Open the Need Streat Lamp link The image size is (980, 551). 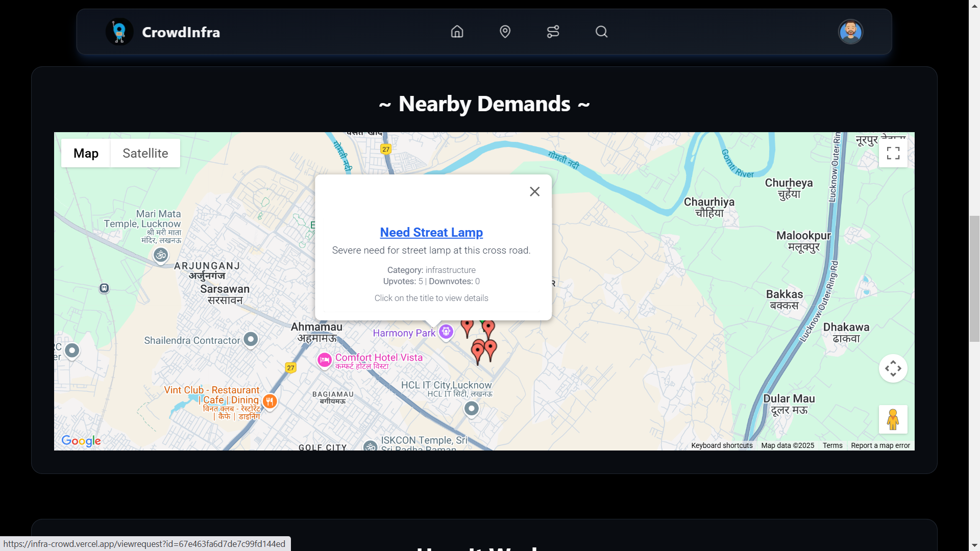click(431, 233)
